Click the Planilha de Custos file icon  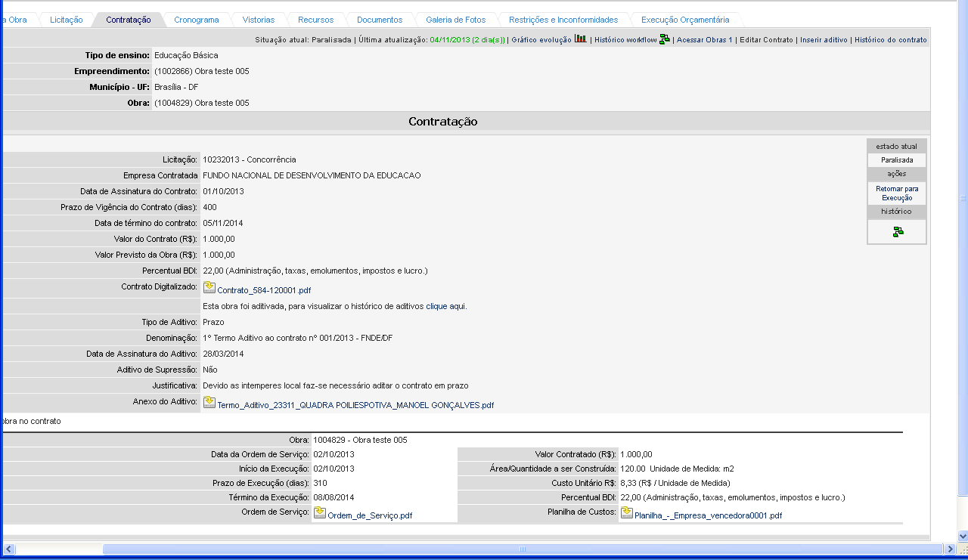[627, 513]
